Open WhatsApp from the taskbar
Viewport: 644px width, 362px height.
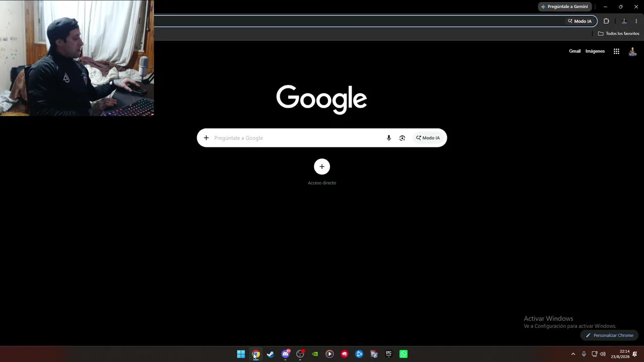coord(404,354)
